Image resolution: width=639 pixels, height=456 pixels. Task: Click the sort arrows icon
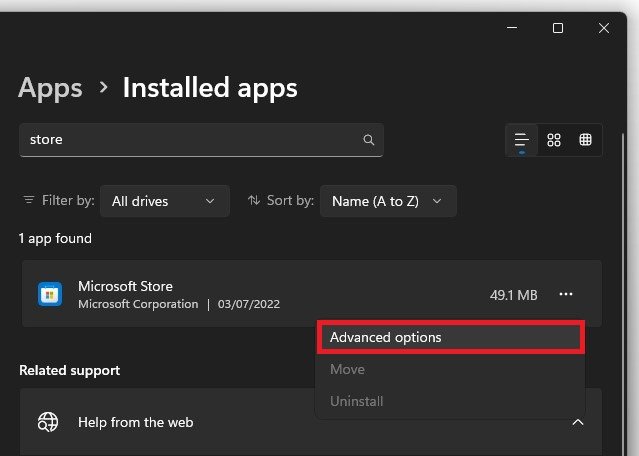pos(254,200)
